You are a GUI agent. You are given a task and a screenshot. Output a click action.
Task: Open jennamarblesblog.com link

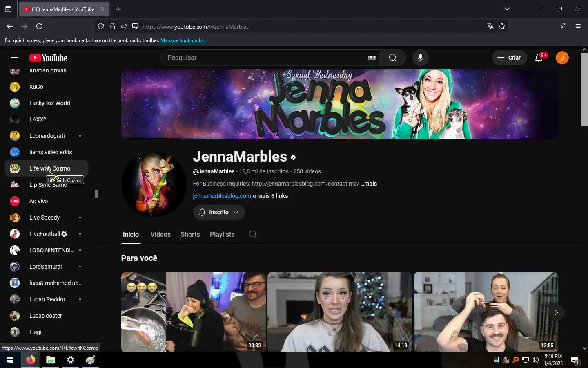[222, 196]
